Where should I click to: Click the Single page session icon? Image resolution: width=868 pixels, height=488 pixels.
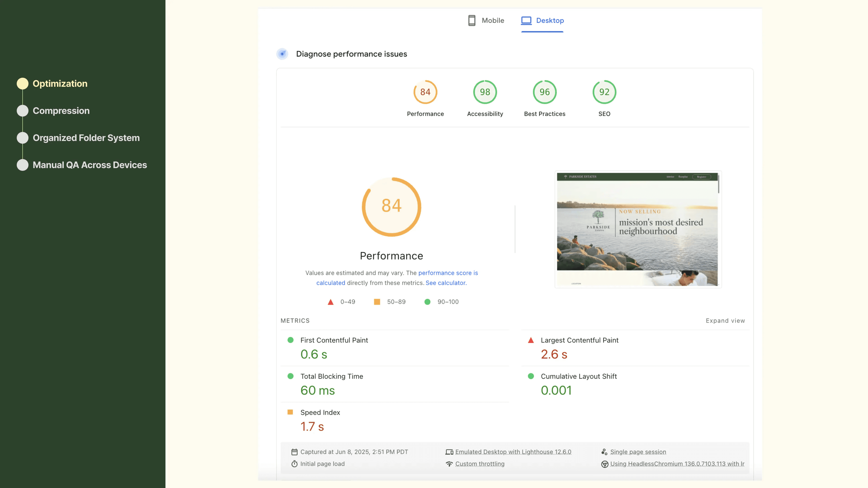pos(604,452)
